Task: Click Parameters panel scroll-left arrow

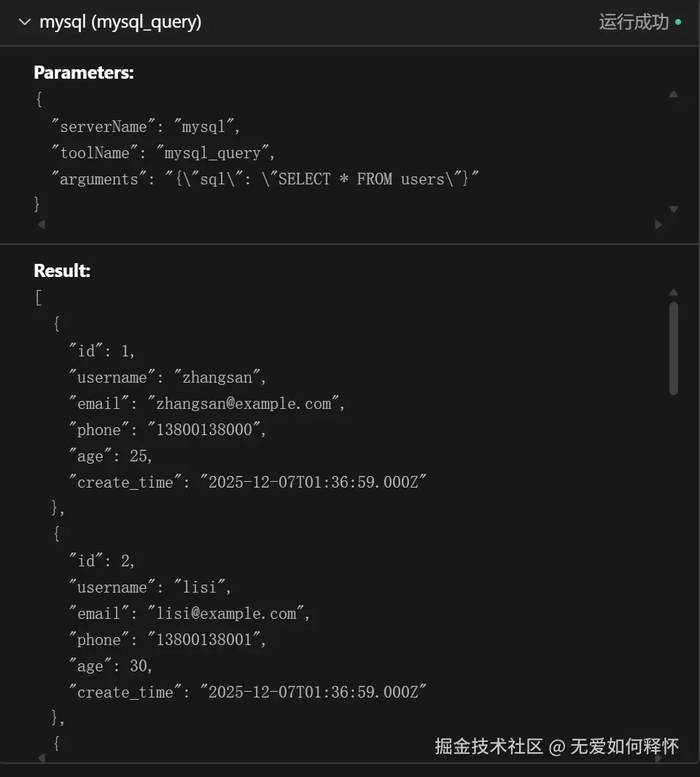Action: pyautogui.click(x=41, y=224)
